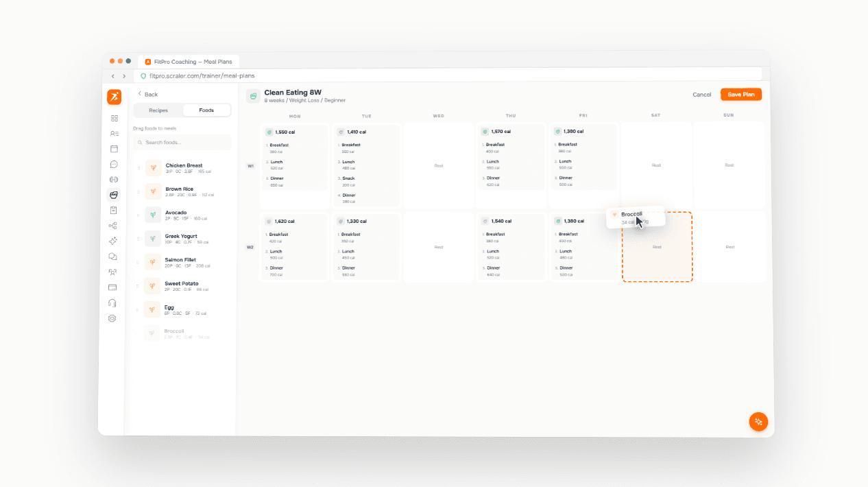This screenshot has height=487, width=868.
Task: Select the headset support icon
Action: (112, 302)
